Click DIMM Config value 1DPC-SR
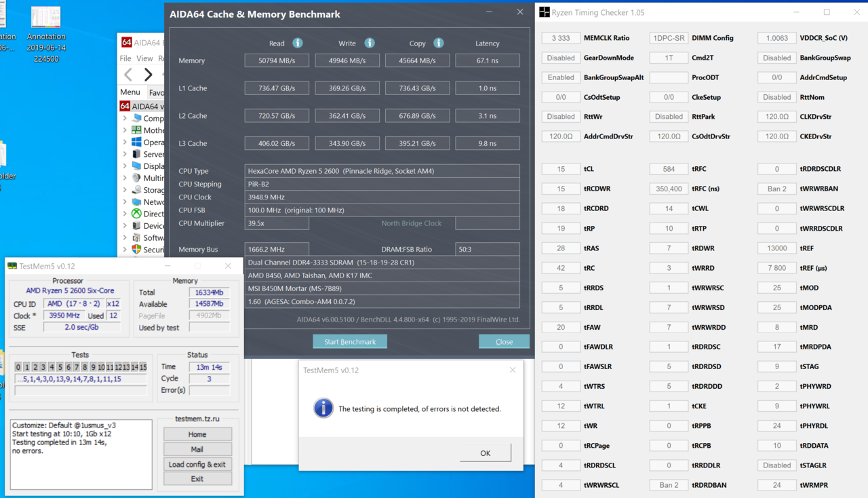The height and width of the screenshot is (498, 868). click(x=669, y=38)
